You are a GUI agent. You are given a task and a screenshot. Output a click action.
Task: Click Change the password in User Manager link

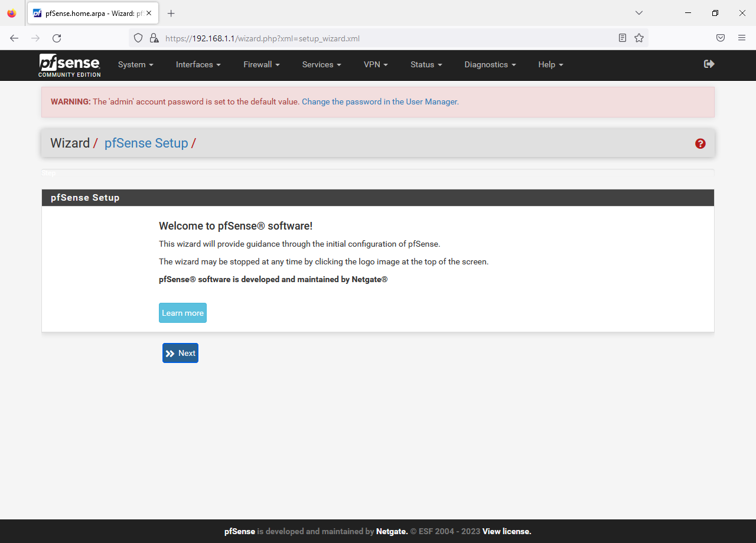coord(380,102)
